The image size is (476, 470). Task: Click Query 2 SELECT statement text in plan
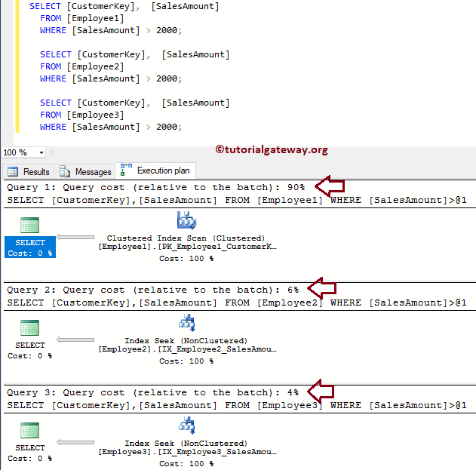click(x=237, y=303)
